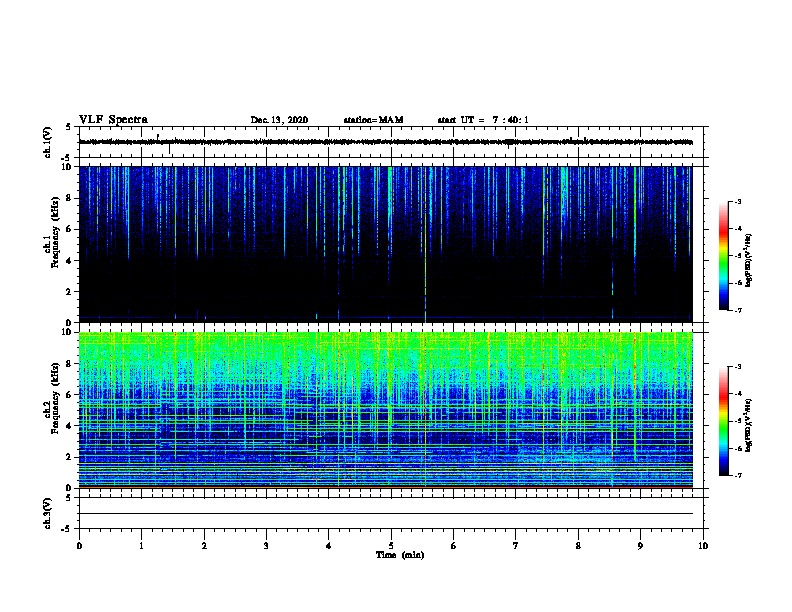The height and width of the screenshot is (612, 792).
Task: Click time axis tick label "6"
Action: click(x=454, y=546)
